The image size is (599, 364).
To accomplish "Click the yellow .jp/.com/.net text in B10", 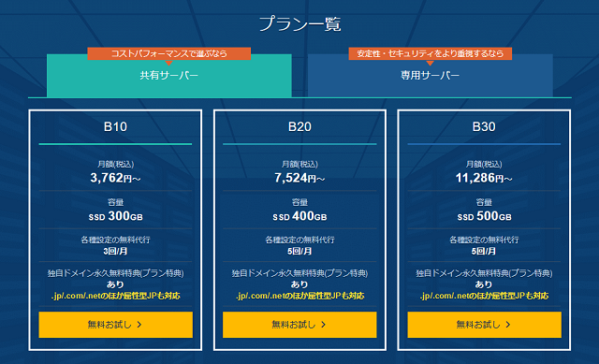I will click(115, 296).
